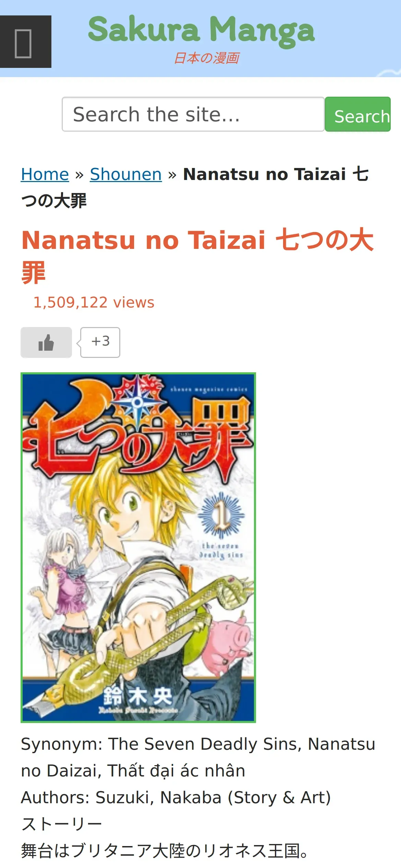Click the green Search button
Image resolution: width=401 pixels, height=868 pixels.
coord(358,114)
